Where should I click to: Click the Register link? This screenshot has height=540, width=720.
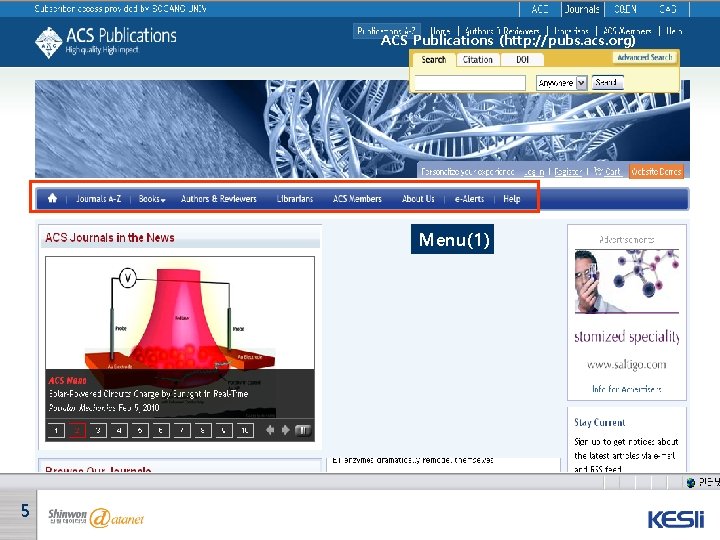pos(568,172)
